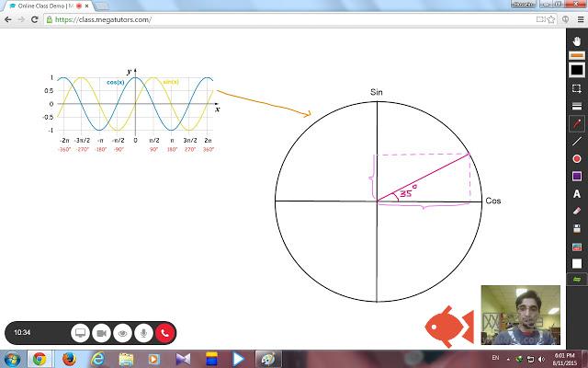Select the red pen drawing tool
This screenshot has height=368, width=588.
[x=576, y=123]
